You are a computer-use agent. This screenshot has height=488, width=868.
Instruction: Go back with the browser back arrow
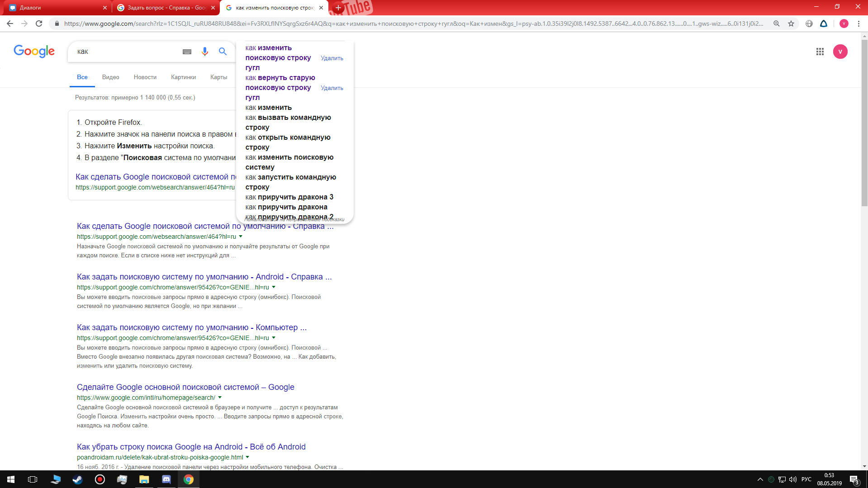(10, 24)
